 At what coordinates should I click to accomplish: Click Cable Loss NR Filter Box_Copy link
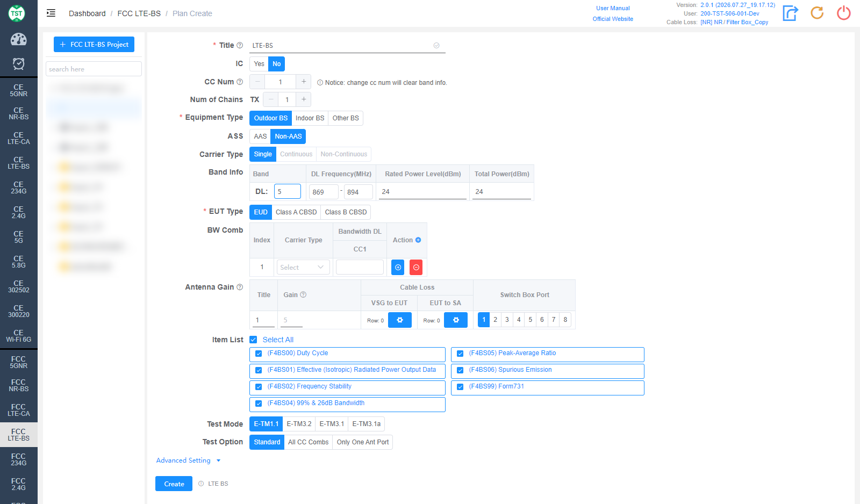734,22
